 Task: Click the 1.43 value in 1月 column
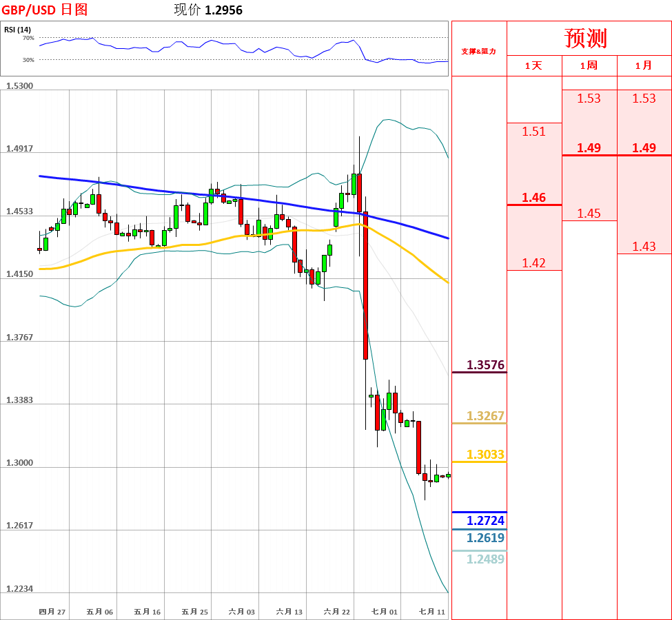pyautogui.click(x=644, y=247)
